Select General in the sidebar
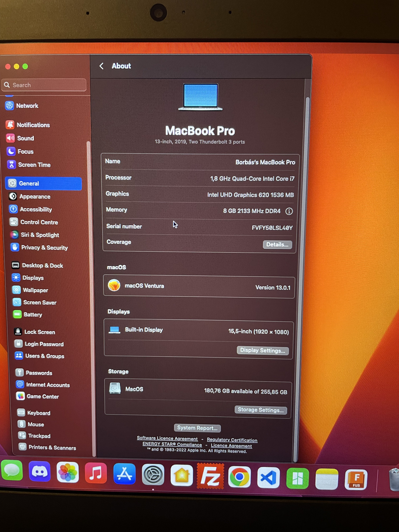Image resolution: width=399 pixels, height=532 pixels. tap(44, 183)
